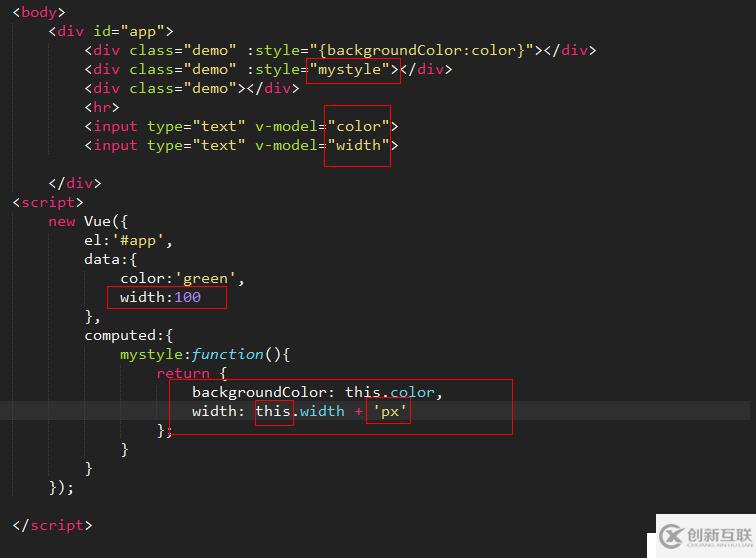Screen dimensions: 756x558
Task: Click the computed:{ line
Action: coord(129,336)
